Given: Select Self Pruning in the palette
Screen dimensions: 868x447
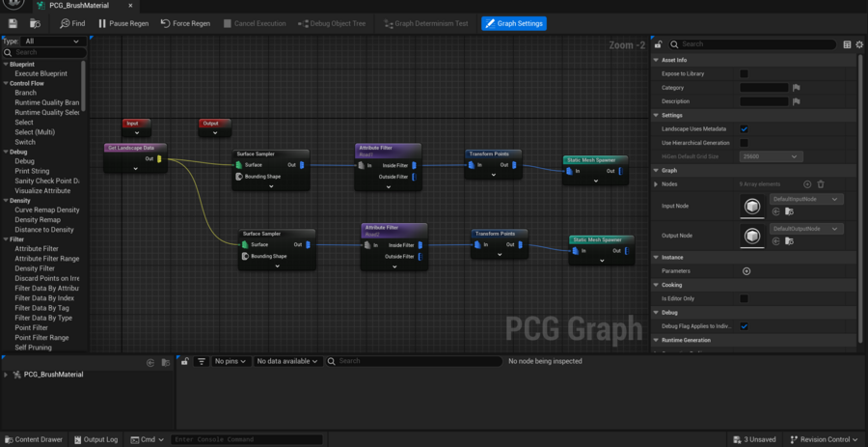Looking at the screenshot, I should tap(33, 348).
